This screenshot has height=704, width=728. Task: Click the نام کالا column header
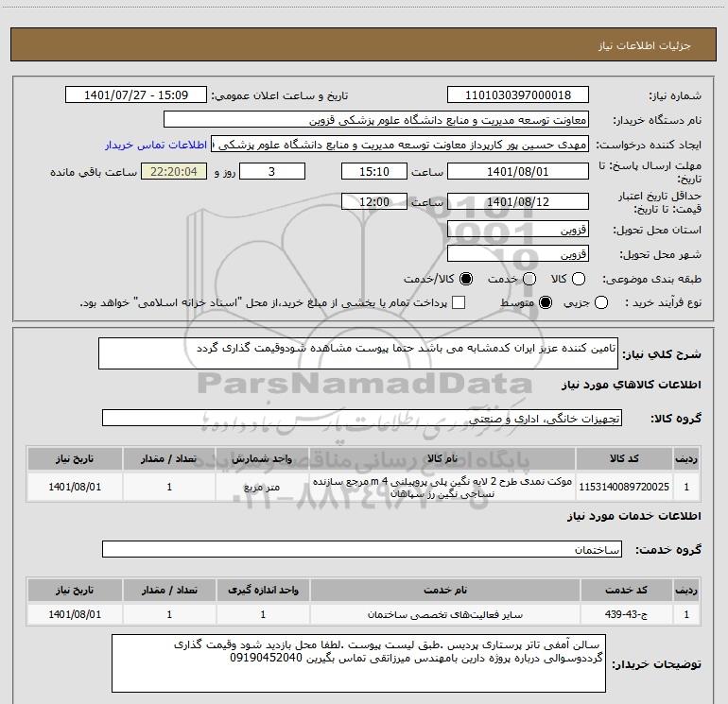[442, 458]
